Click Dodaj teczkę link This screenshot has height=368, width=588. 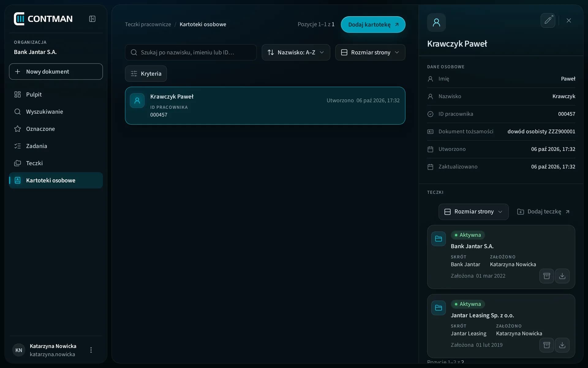543,212
